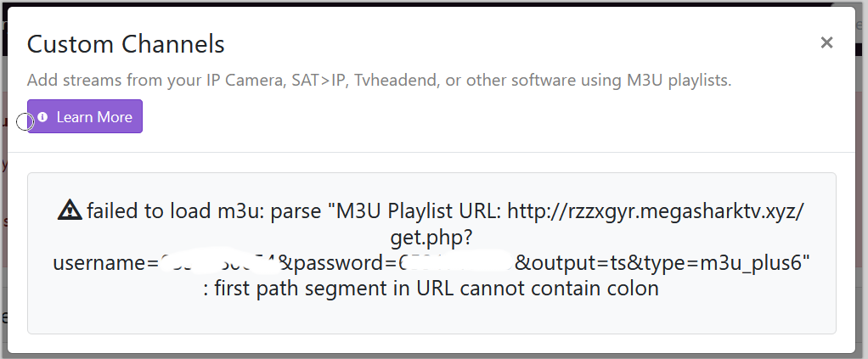
Task: Click the Custom Channels heading
Action: [x=126, y=43]
